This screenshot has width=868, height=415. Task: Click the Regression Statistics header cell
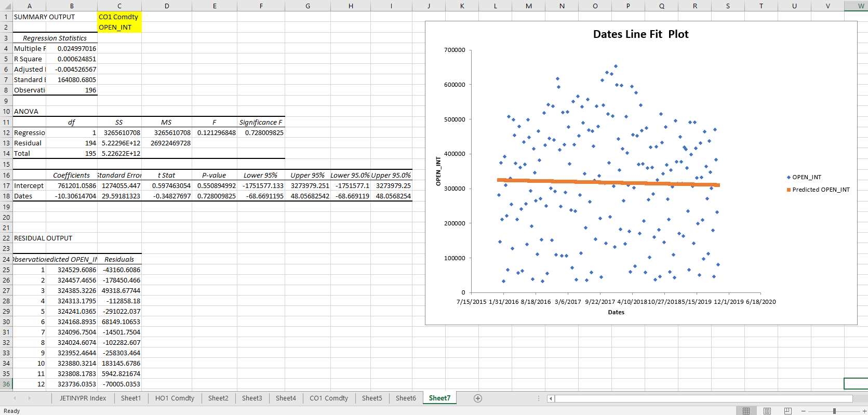[x=55, y=38]
